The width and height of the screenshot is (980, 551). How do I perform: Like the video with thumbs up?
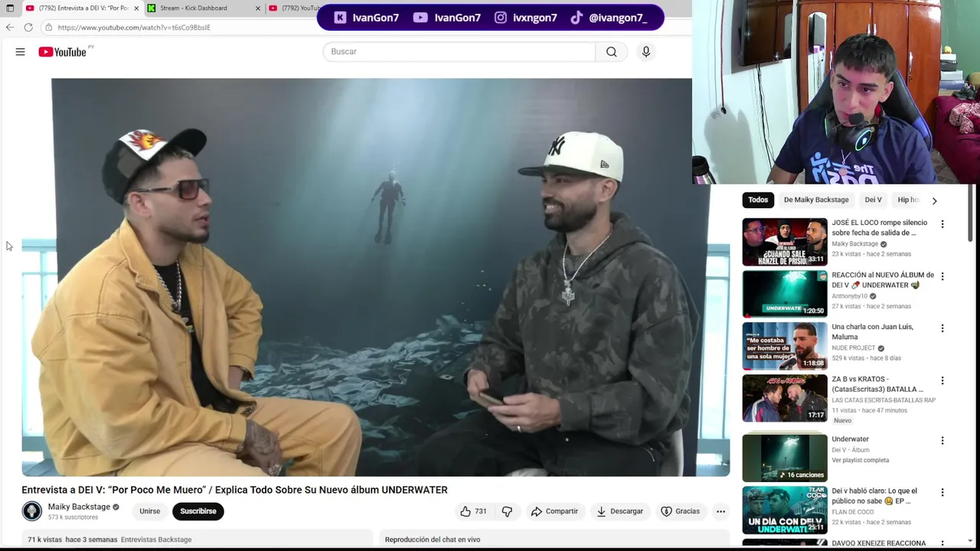coord(473,511)
